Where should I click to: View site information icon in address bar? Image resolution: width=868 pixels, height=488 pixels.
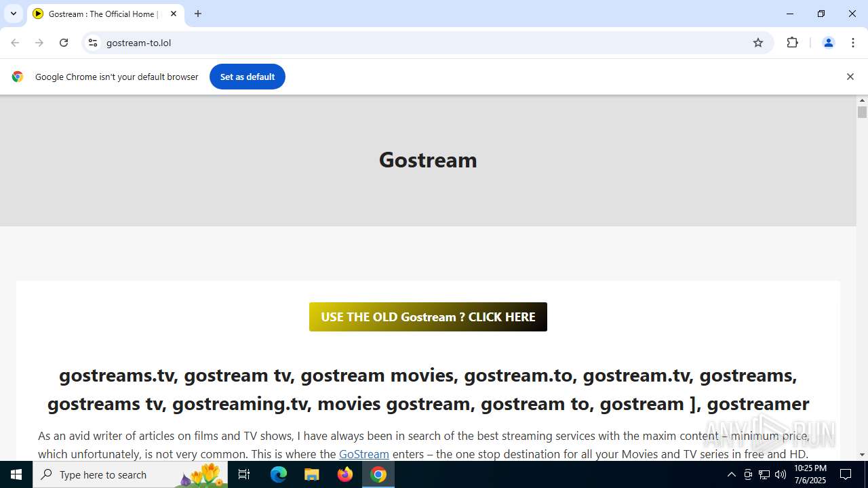(93, 43)
